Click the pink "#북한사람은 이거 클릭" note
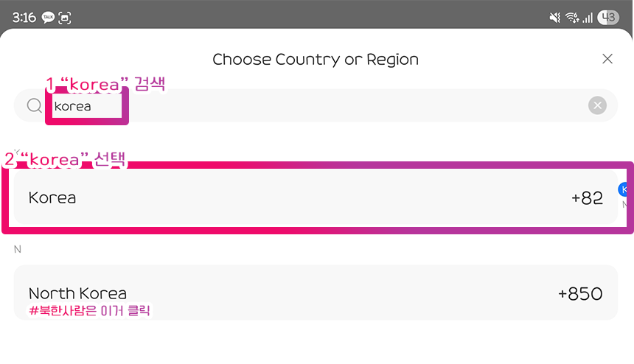Screen dimensions: 634x364 [90, 311]
